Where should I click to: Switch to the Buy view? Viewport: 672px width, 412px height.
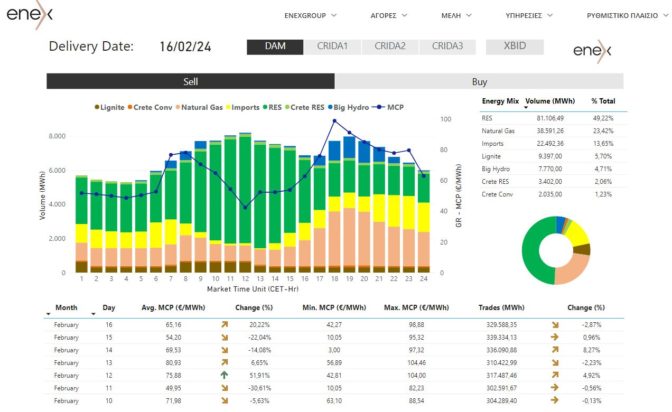479,82
